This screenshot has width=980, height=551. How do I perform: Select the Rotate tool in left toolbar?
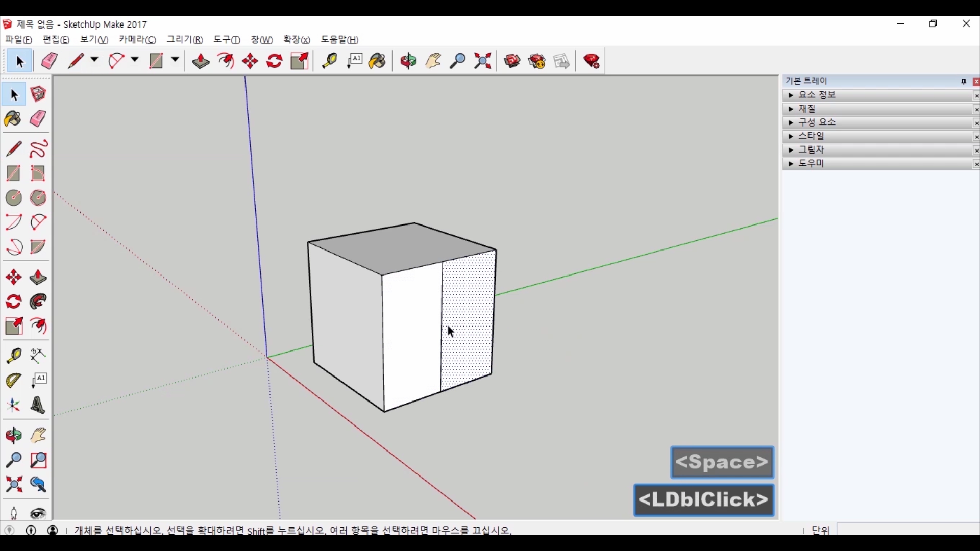13,302
